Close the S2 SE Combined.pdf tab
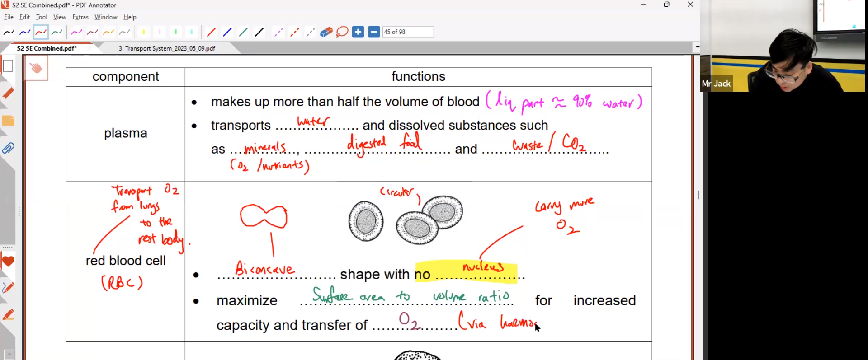 tap(90, 48)
